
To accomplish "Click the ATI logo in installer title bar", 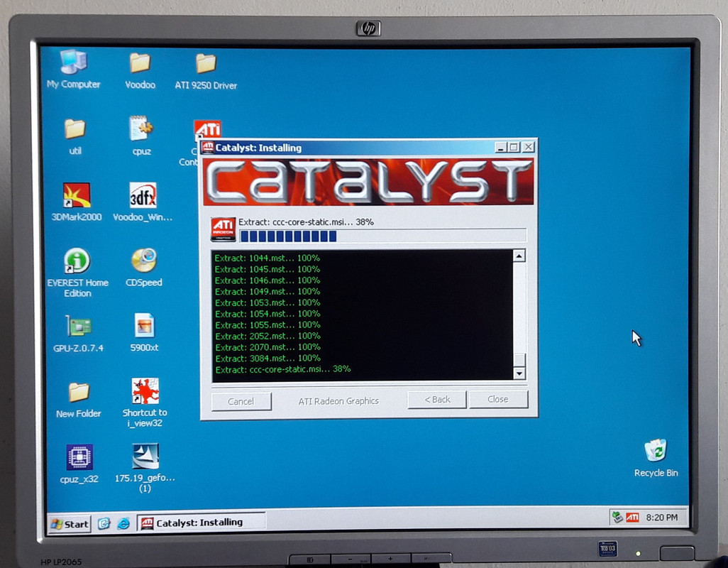I will (207, 147).
